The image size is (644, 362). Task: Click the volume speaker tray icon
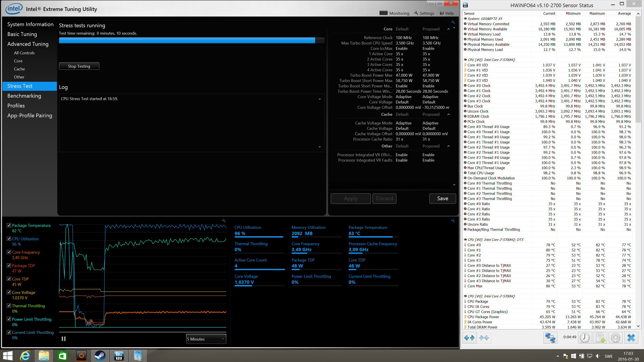(x=598, y=356)
